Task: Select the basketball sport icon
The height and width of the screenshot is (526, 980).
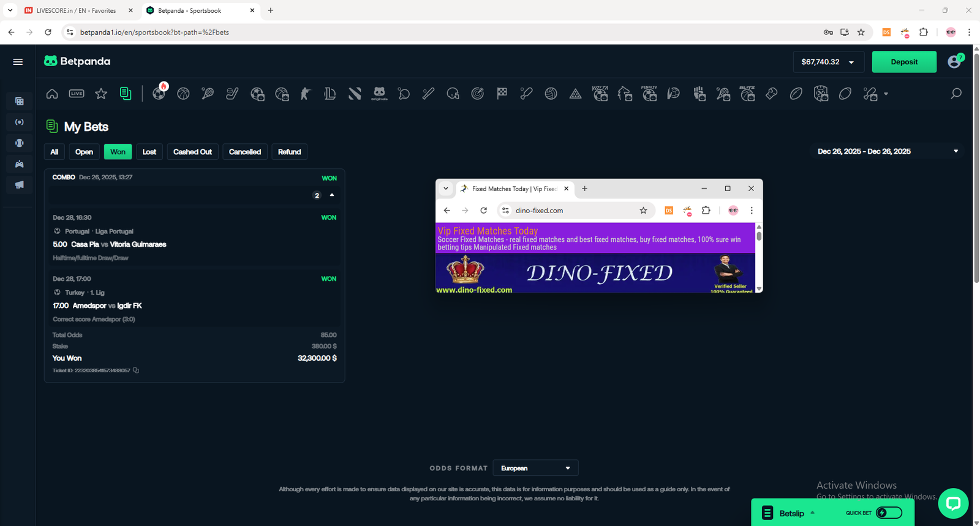Action: (x=183, y=94)
